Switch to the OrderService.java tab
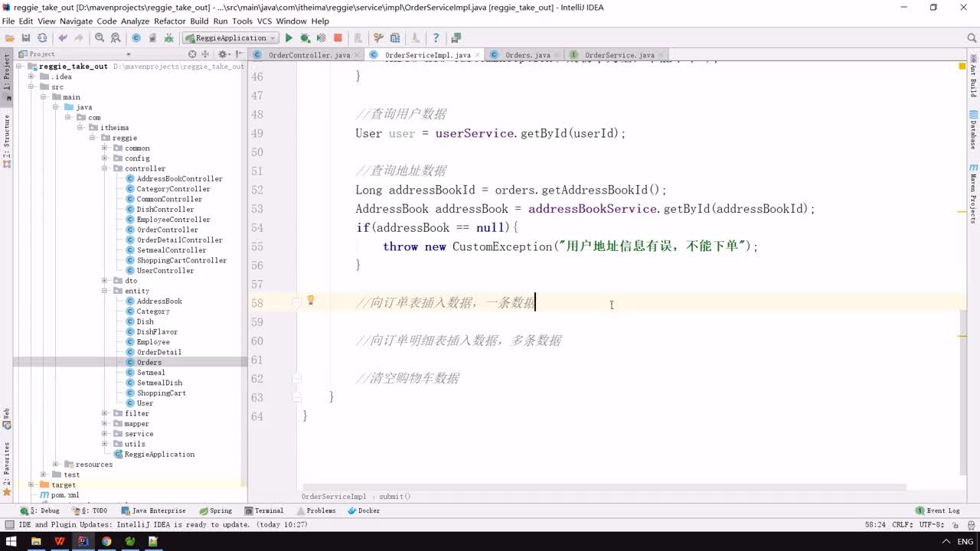The width and height of the screenshot is (980, 551). [619, 55]
